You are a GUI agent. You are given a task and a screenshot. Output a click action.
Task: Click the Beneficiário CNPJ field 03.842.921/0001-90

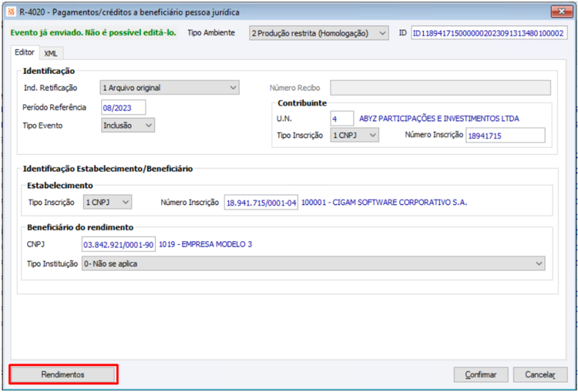point(119,244)
